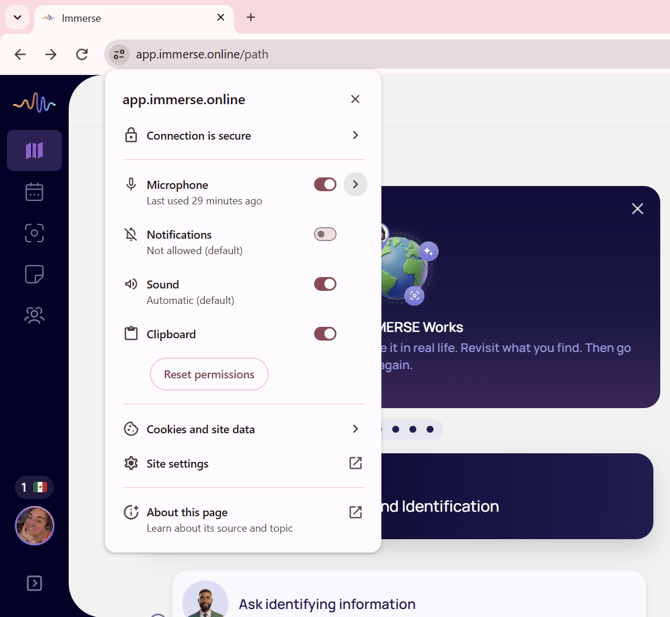Dismiss the IMMERSE Works banner

point(638,209)
